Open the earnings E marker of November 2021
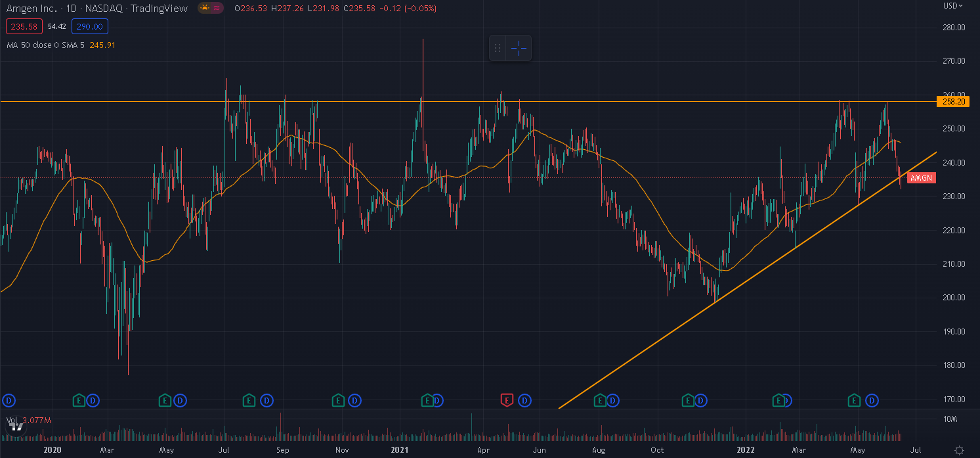Viewport: 980px width, 458px height. click(688, 400)
